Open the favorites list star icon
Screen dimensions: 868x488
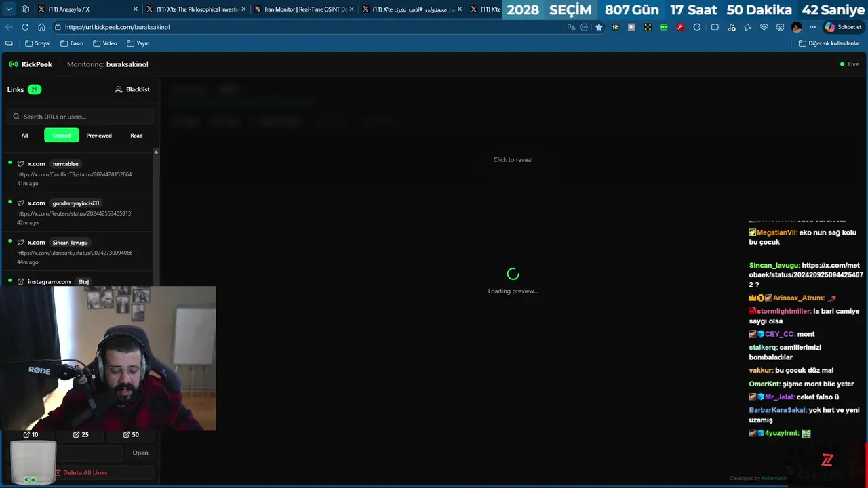(x=747, y=27)
